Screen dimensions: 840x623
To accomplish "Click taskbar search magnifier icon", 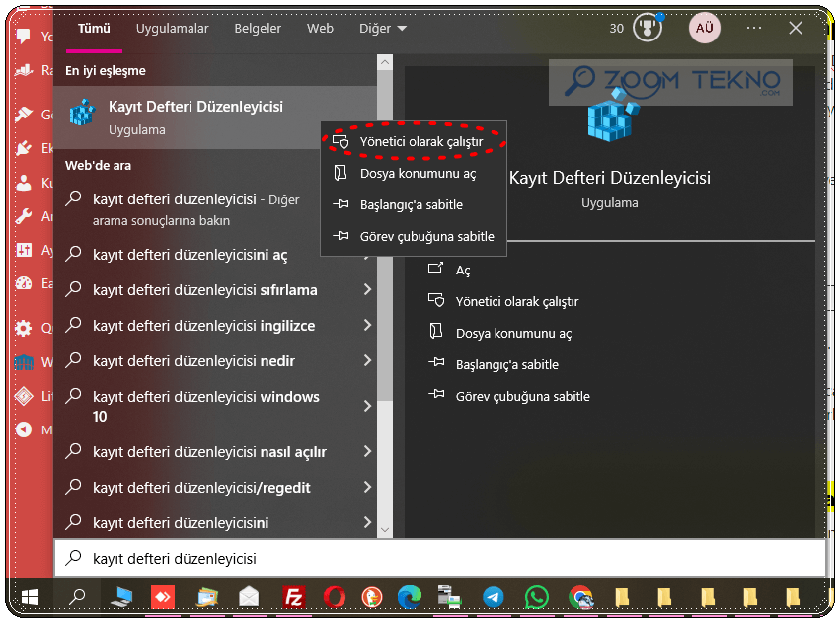I will 78,596.
